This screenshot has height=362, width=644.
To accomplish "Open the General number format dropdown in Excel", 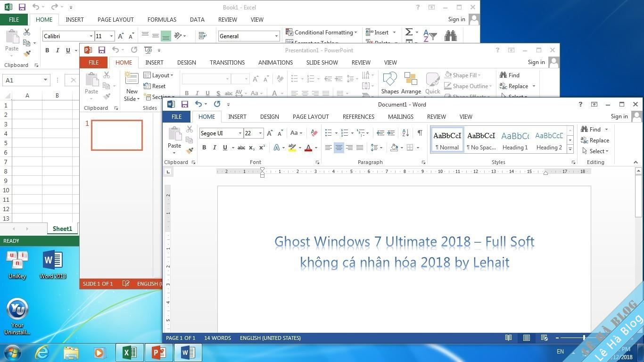I will (276, 36).
